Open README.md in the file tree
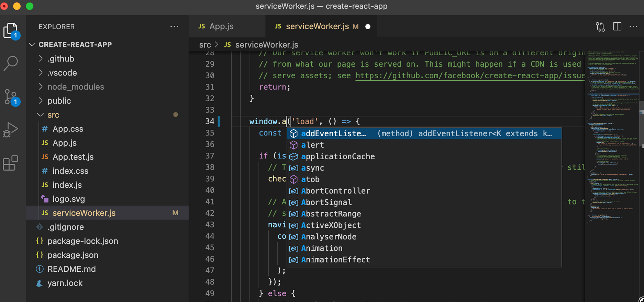Screen dimensions: 644x302 108,269
